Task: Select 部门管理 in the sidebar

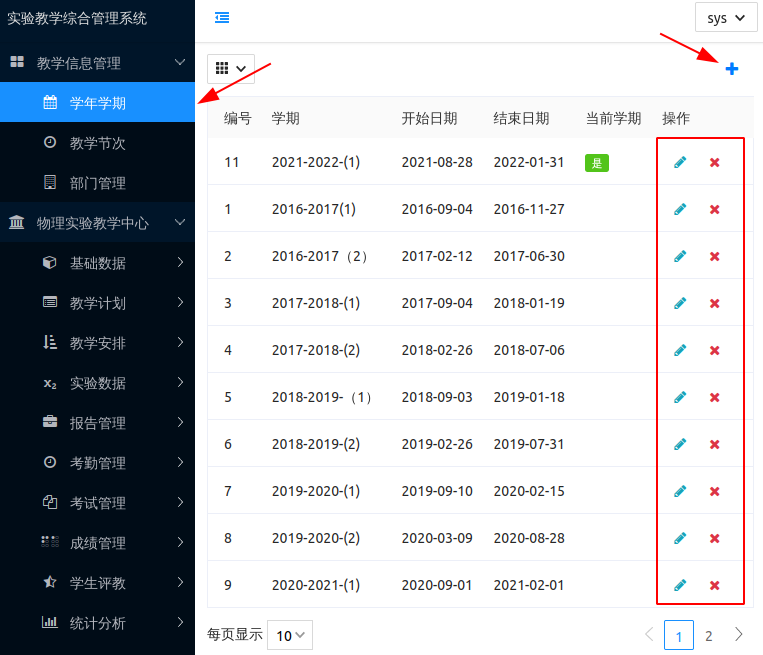Action: pos(97,183)
